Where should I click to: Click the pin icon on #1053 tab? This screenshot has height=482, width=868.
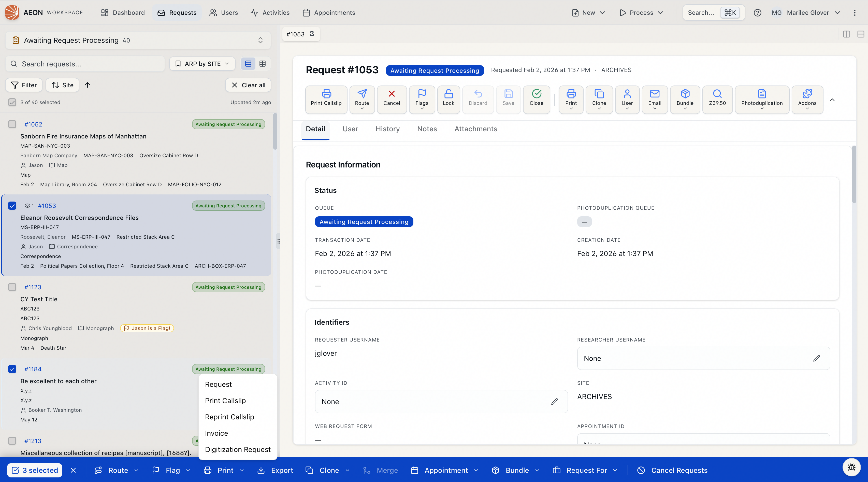(x=312, y=34)
